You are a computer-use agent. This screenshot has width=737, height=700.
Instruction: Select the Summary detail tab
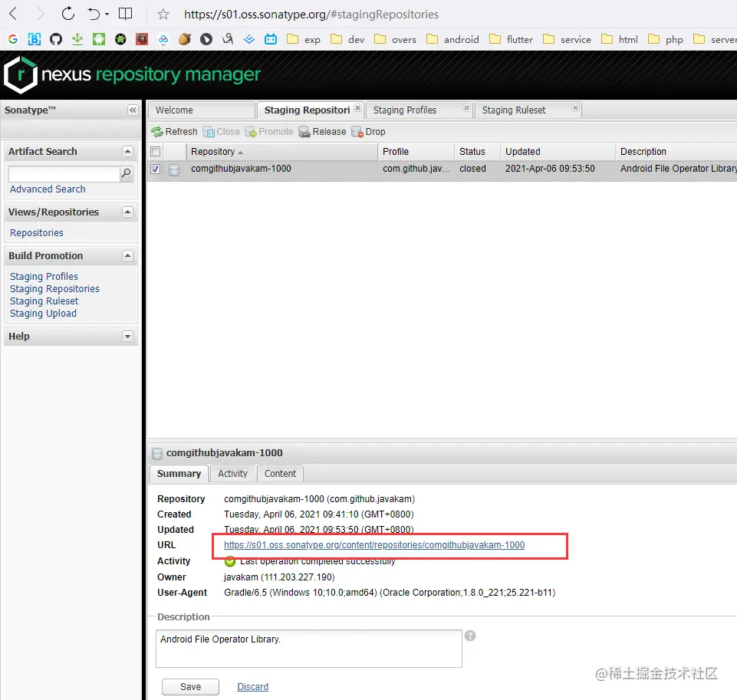tap(179, 474)
